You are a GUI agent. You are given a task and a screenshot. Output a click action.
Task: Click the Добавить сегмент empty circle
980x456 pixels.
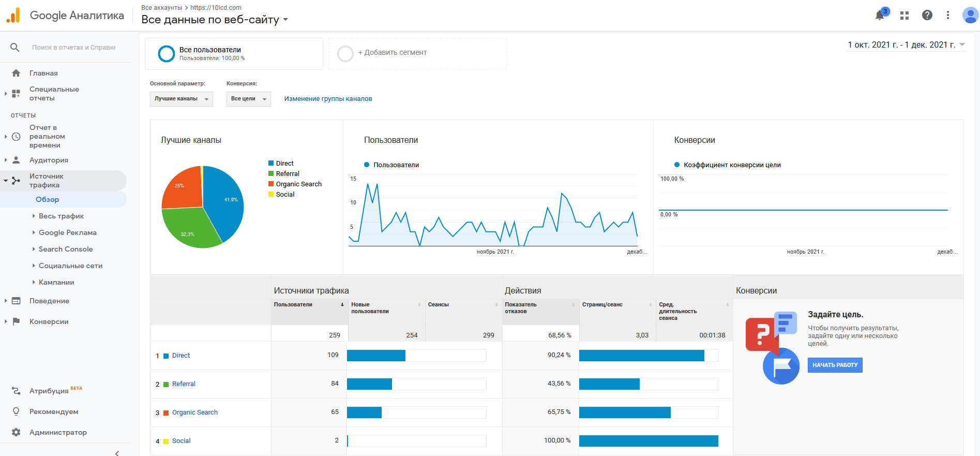tap(345, 53)
